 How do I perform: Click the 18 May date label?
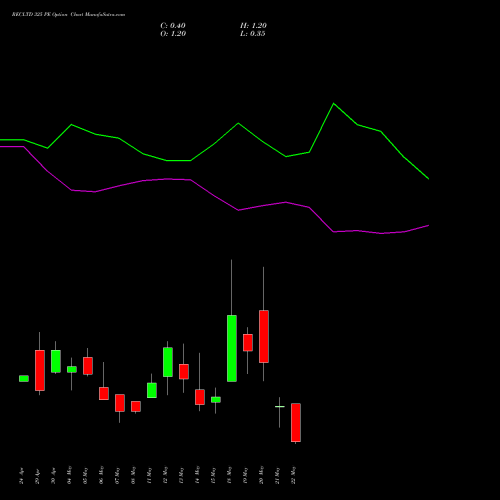(x=229, y=475)
